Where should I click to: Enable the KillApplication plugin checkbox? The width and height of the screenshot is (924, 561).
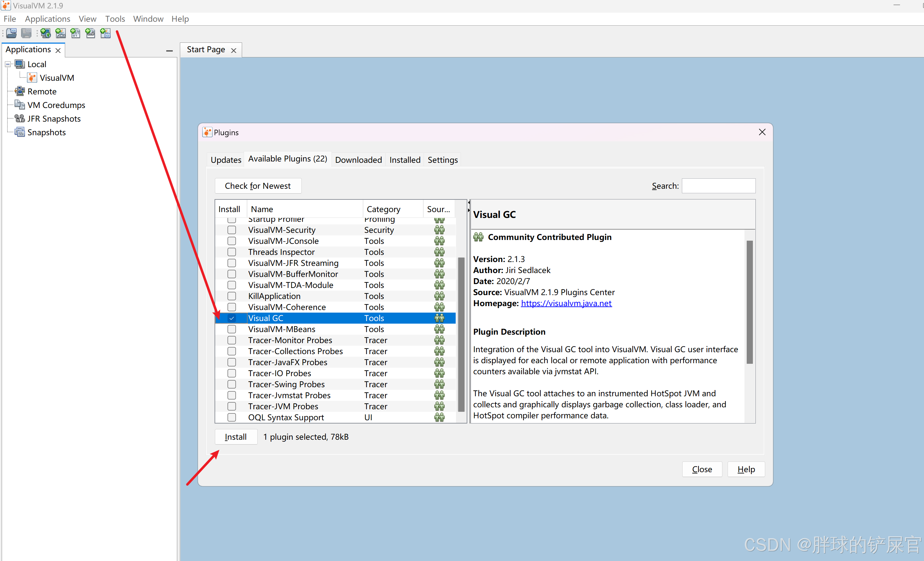click(232, 296)
